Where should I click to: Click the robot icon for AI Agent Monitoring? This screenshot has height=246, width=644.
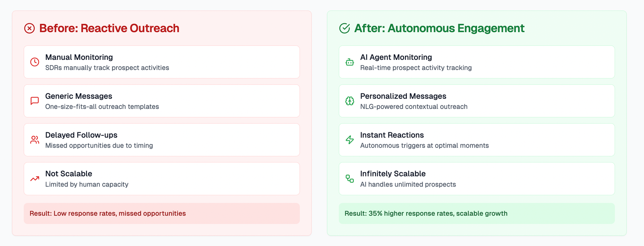tap(350, 62)
